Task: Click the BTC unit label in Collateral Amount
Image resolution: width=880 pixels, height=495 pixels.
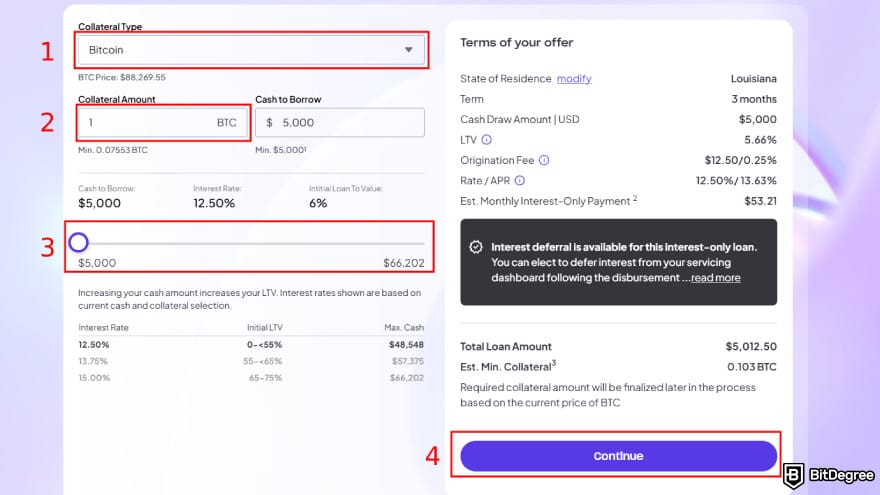Action: (227, 123)
